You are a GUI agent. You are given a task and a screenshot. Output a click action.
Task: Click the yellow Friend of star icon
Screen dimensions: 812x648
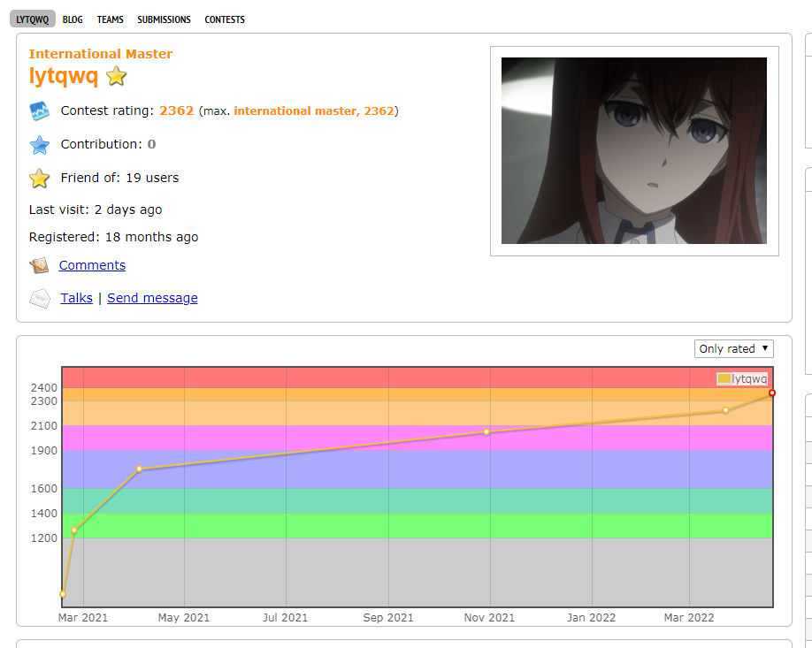(39, 178)
